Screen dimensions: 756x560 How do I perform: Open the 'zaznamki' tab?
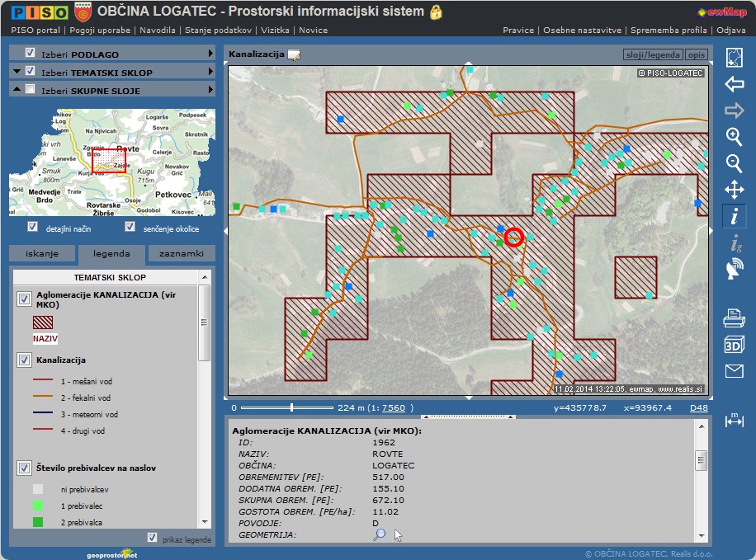(182, 253)
